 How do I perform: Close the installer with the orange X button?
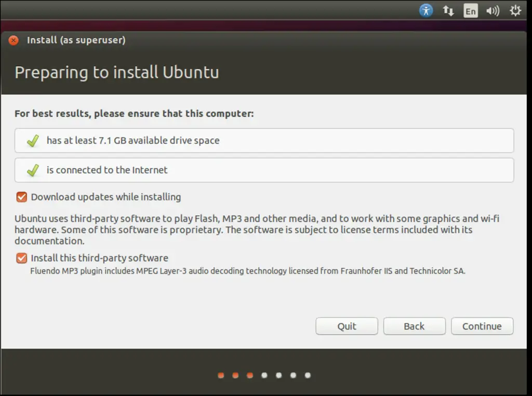pos(14,40)
